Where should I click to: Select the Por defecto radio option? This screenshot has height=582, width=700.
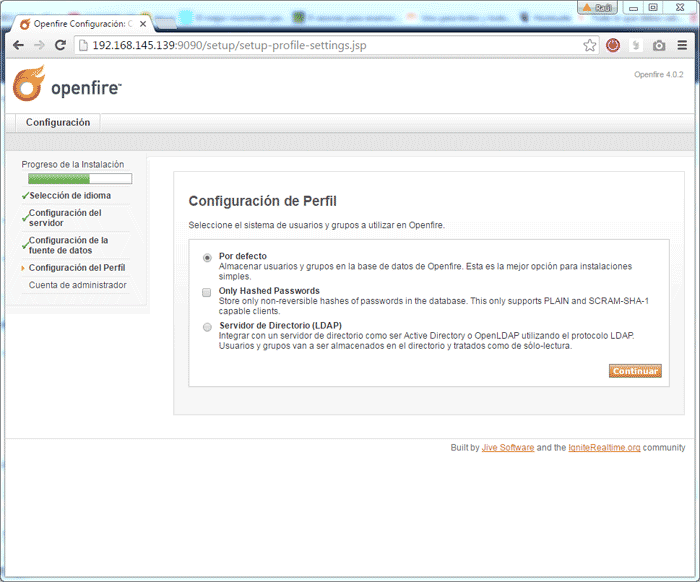click(207, 257)
